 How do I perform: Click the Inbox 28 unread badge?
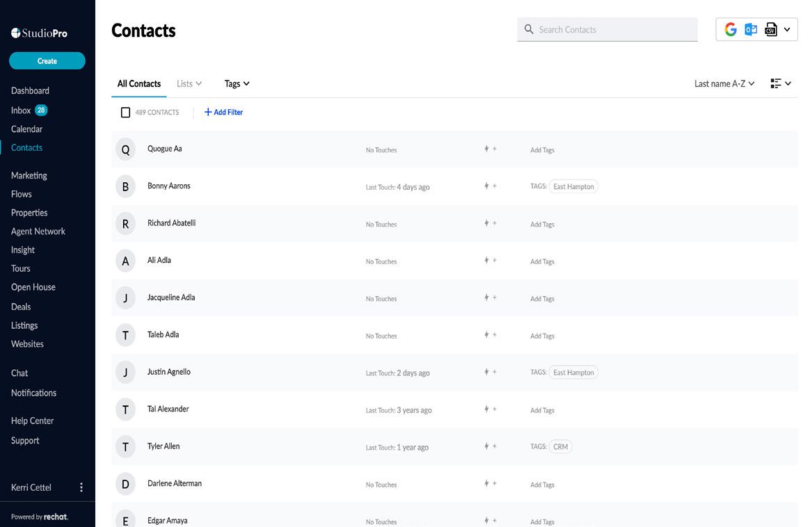tap(41, 110)
